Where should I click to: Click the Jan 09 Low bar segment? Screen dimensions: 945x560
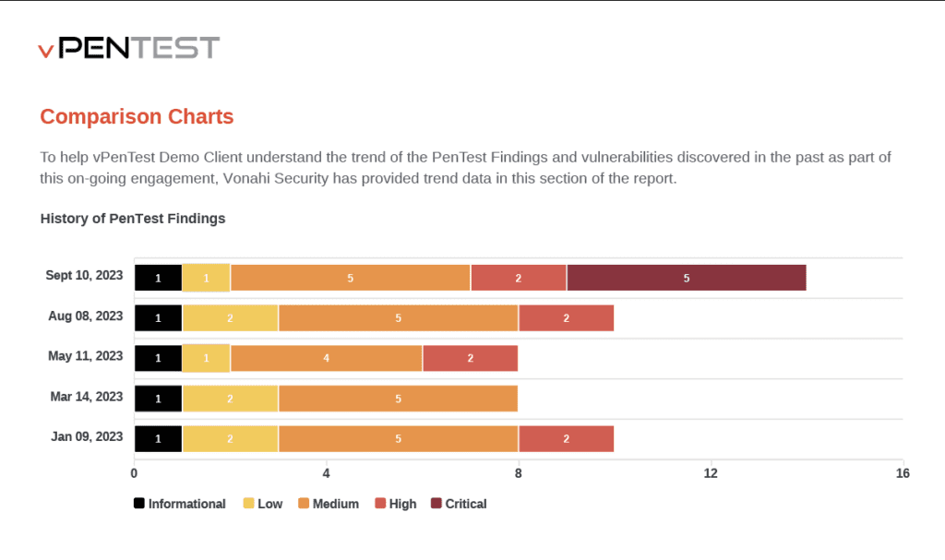click(x=230, y=439)
